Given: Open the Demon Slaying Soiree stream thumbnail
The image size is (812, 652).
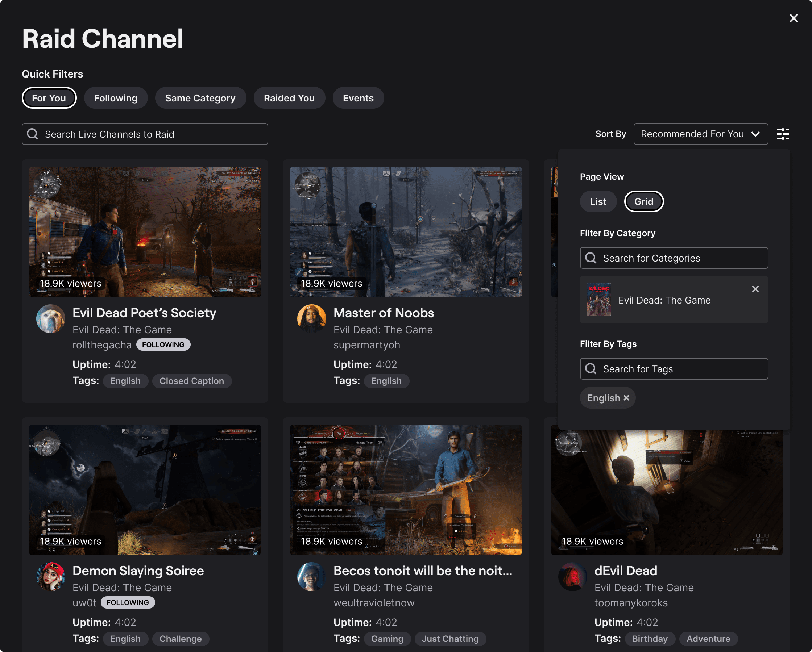Looking at the screenshot, I should click(x=145, y=489).
